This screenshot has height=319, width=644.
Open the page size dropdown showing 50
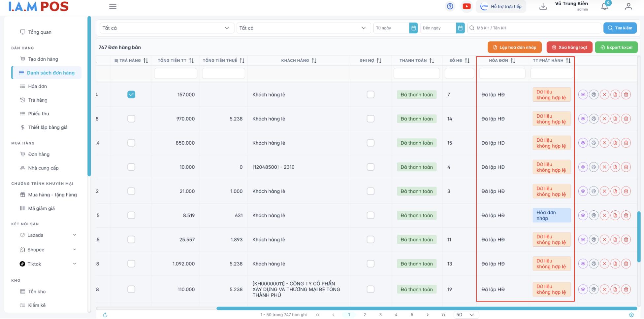466,315
